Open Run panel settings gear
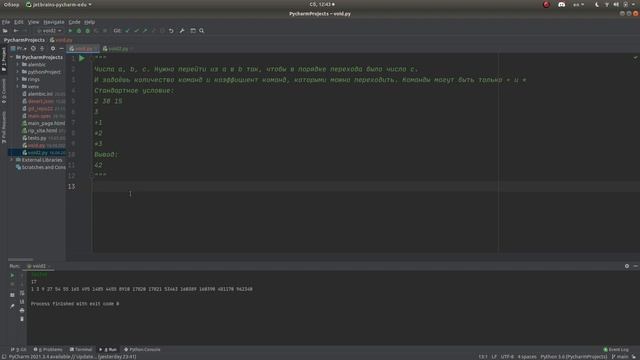Image resolution: width=640 pixels, height=360 pixels. pos(627,266)
